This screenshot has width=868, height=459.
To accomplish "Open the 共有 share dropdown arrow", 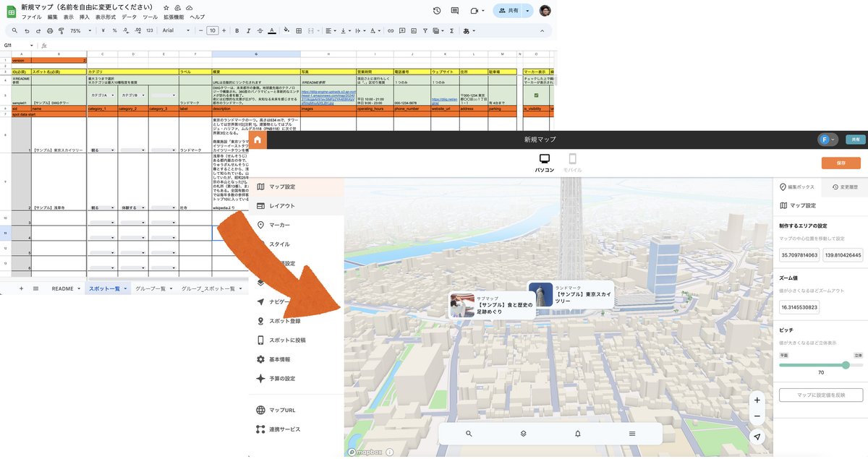I will click(528, 11).
